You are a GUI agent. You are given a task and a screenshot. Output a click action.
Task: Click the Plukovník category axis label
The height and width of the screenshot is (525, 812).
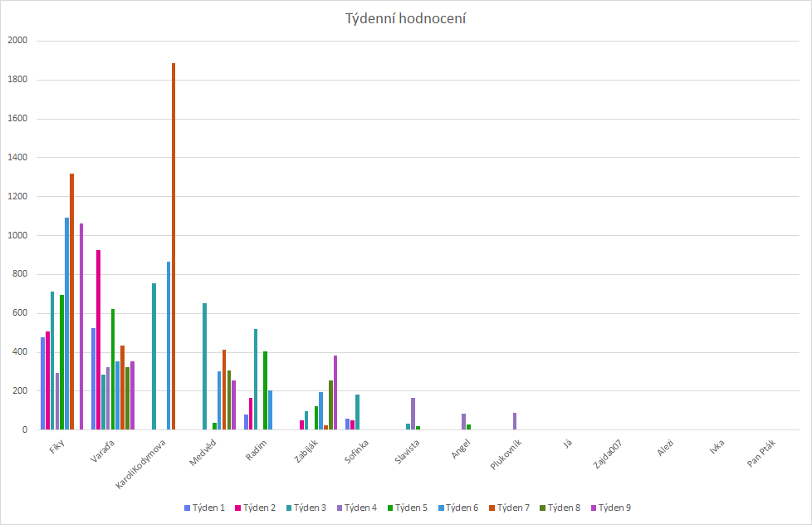pyautogui.click(x=506, y=455)
